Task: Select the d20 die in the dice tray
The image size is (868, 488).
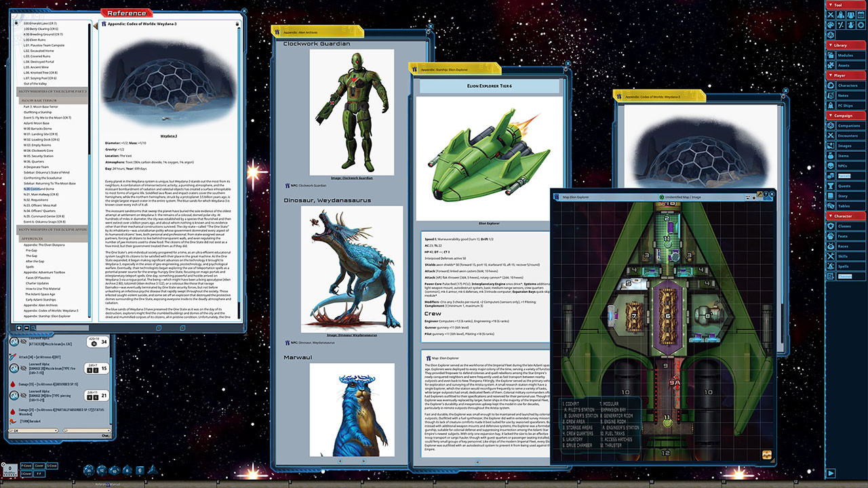Action: (88, 471)
